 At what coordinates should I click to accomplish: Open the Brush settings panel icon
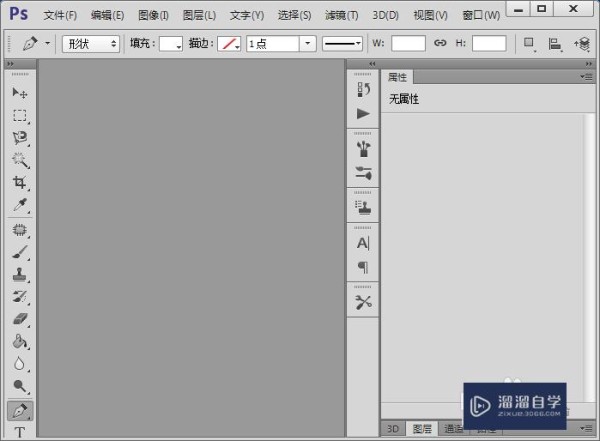(363, 173)
